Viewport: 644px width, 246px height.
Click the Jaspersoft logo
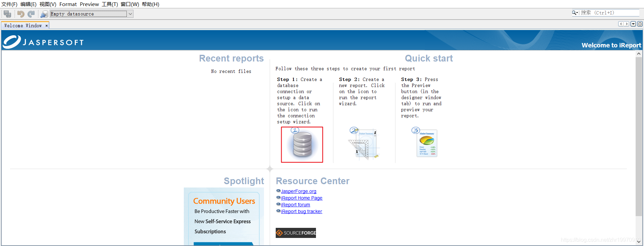(44, 42)
